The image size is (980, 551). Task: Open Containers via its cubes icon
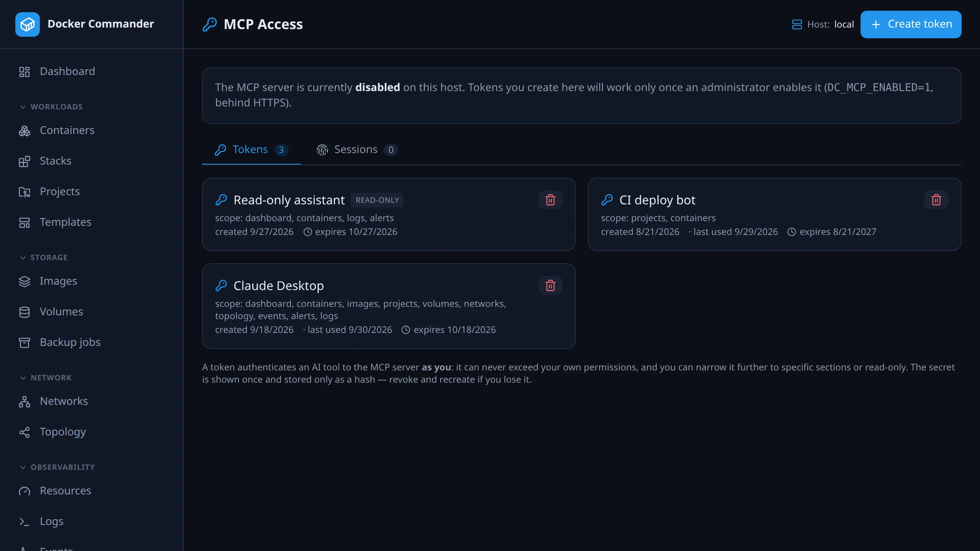click(24, 130)
